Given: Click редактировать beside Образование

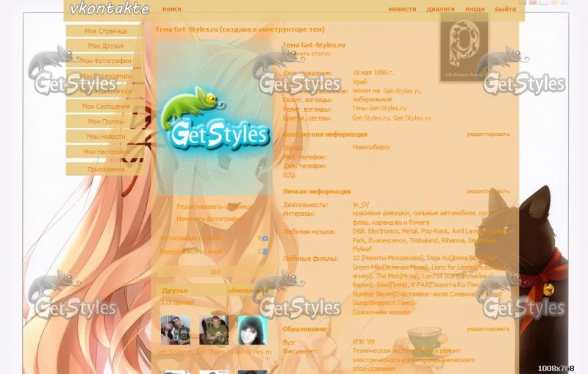Looking at the screenshot, I should [488, 328].
